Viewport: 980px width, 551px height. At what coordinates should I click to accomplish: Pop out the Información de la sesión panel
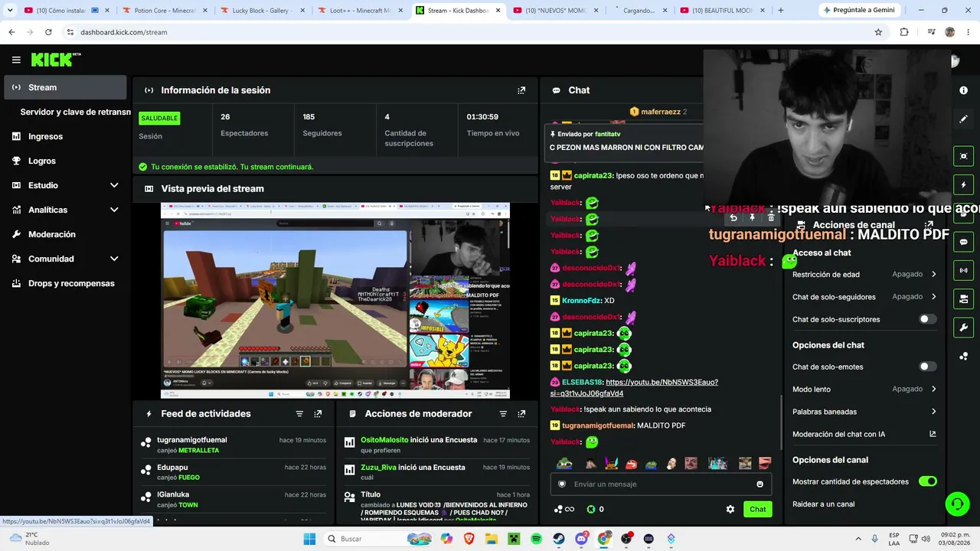click(x=521, y=90)
